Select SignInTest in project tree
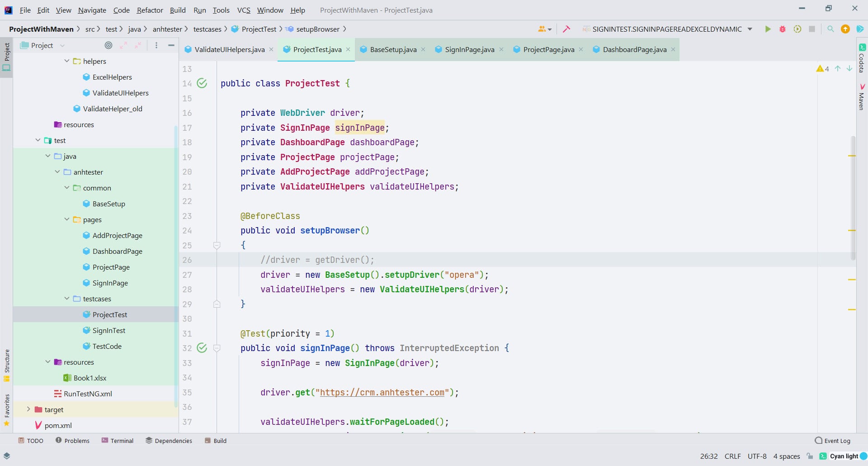This screenshot has height=466, width=868. click(108, 330)
